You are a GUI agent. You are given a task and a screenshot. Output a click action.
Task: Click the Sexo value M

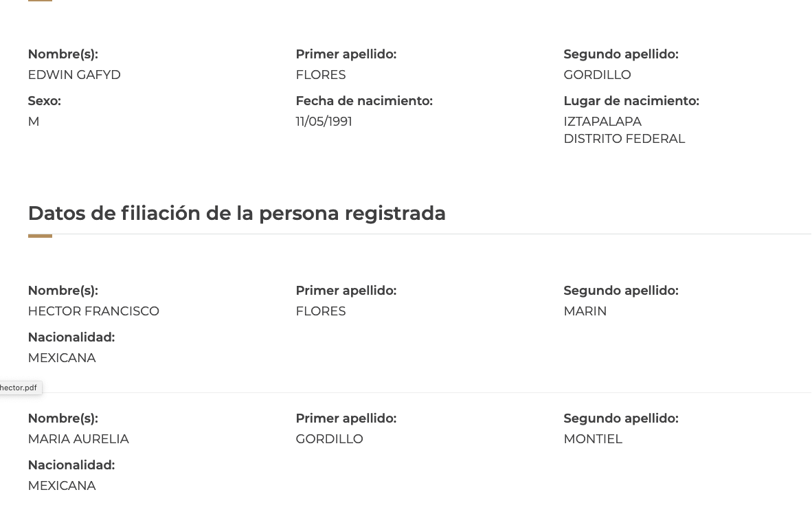click(x=34, y=121)
